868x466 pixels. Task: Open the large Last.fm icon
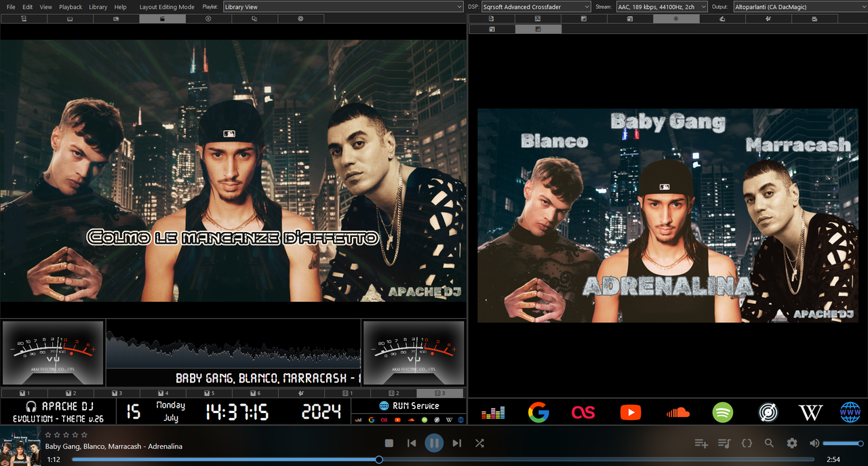point(583,412)
